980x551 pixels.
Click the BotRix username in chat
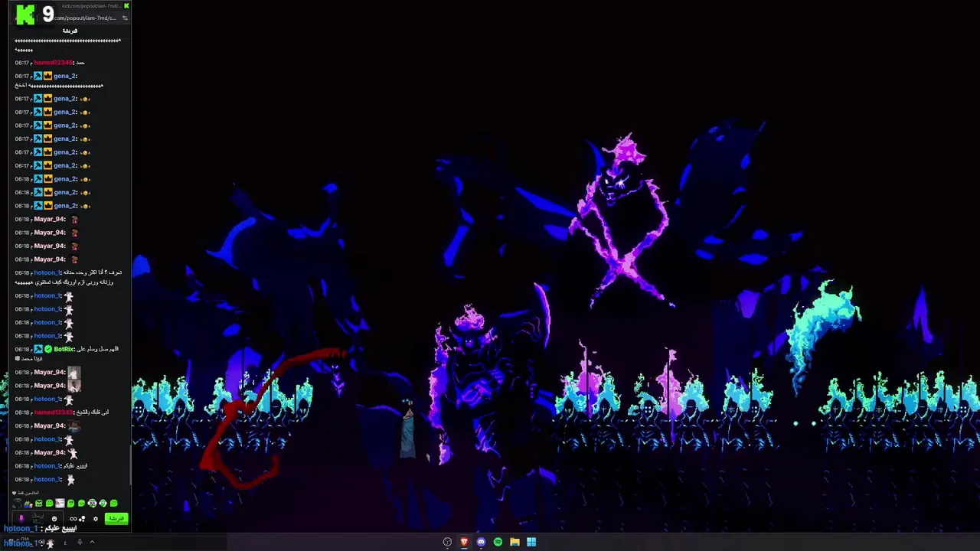[64, 349]
